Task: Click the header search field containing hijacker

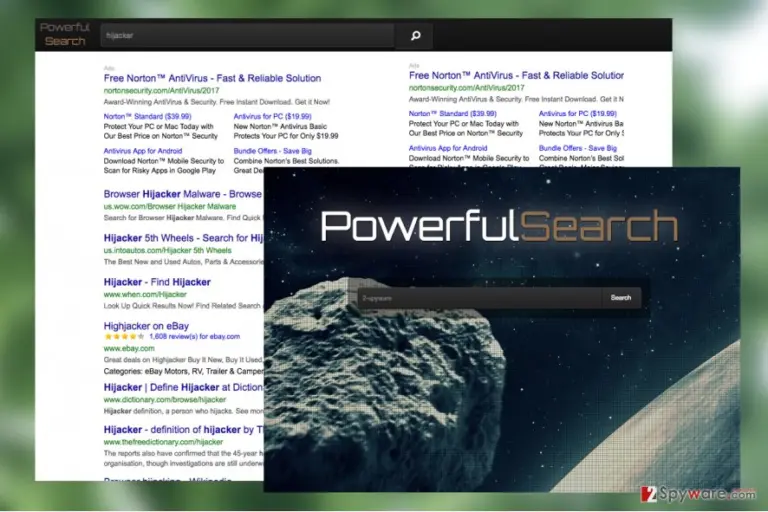Action: 247,35
